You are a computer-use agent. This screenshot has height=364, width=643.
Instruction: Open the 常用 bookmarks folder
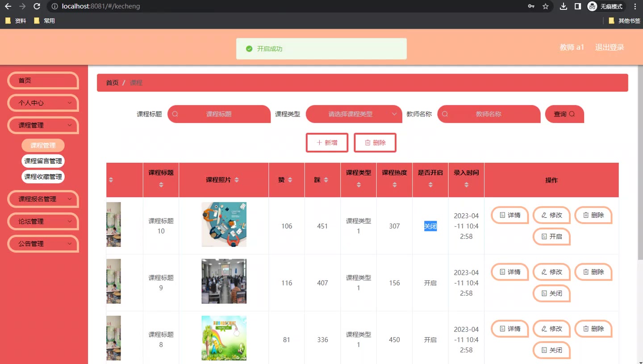tap(44, 21)
